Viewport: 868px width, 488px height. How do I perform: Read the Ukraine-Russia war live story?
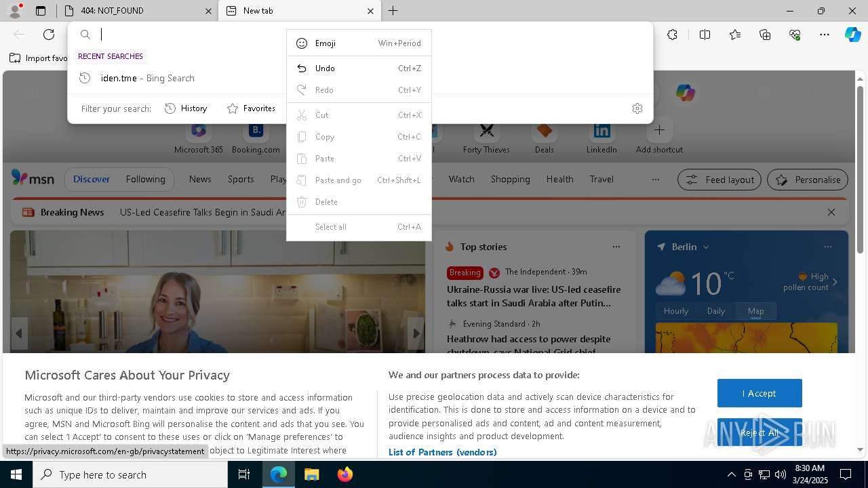(x=534, y=296)
